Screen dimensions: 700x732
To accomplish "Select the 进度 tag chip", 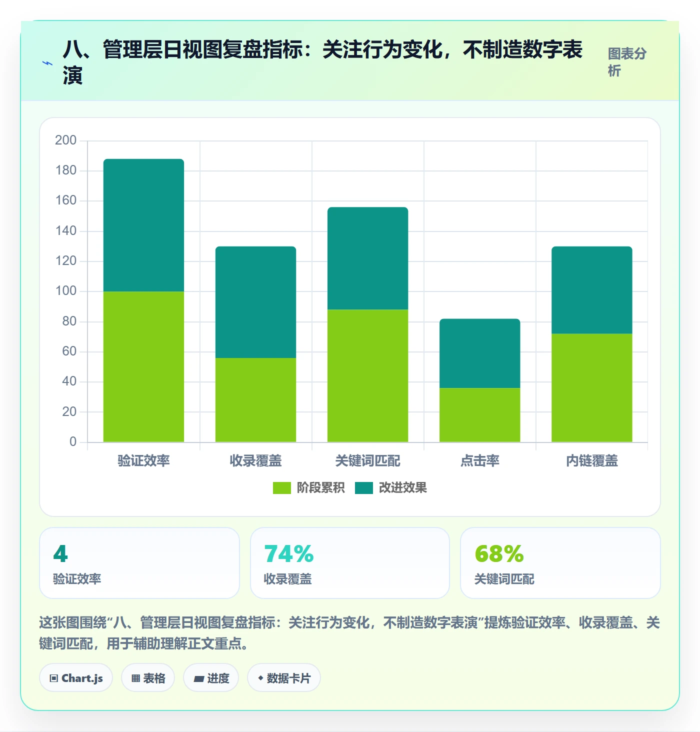I will click(x=211, y=678).
